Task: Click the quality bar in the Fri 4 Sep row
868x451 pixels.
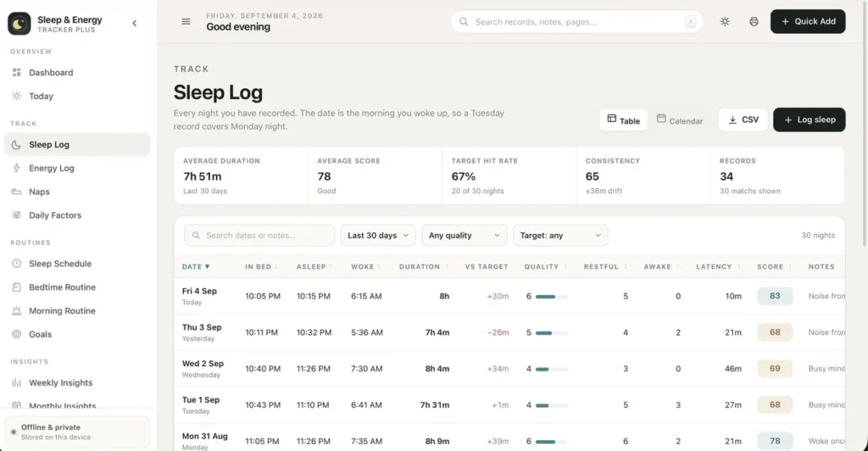Action: click(551, 297)
